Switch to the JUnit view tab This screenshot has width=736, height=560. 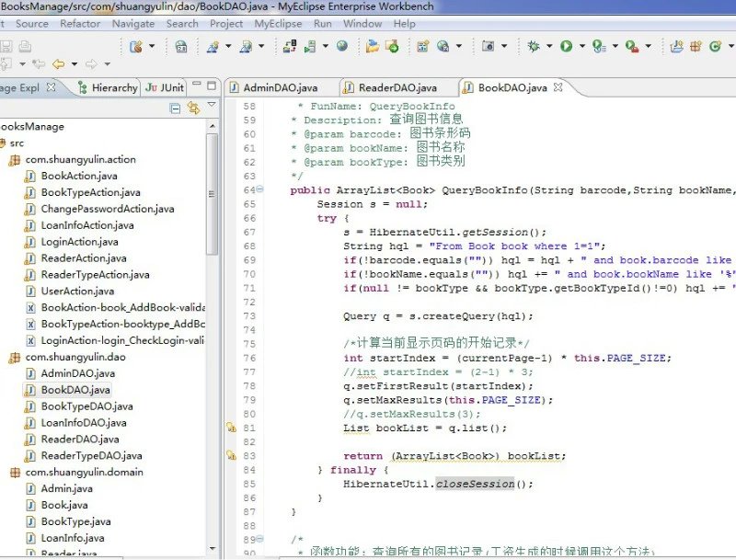[x=165, y=87]
